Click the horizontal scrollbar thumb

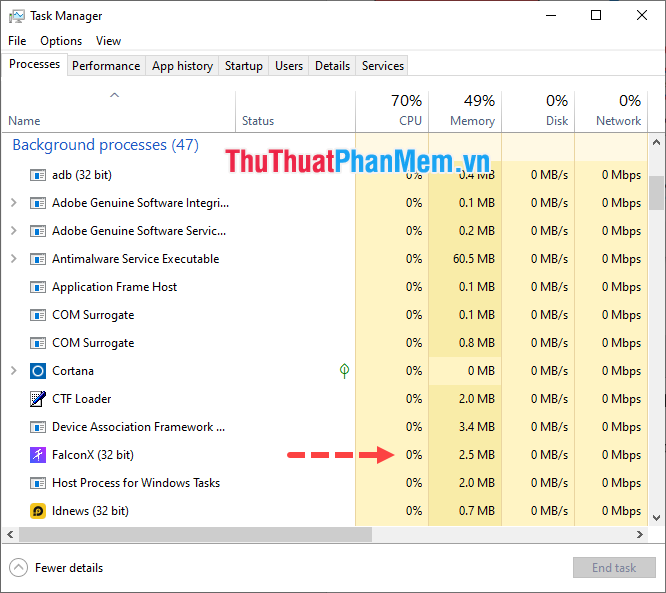click(x=195, y=534)
